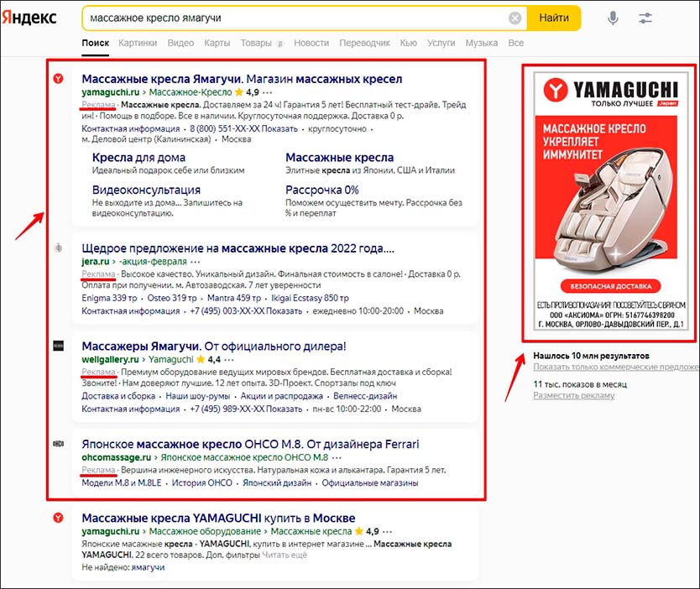
Task: Show phone 8 (800) 551-XX-XX
Action: 243,128
